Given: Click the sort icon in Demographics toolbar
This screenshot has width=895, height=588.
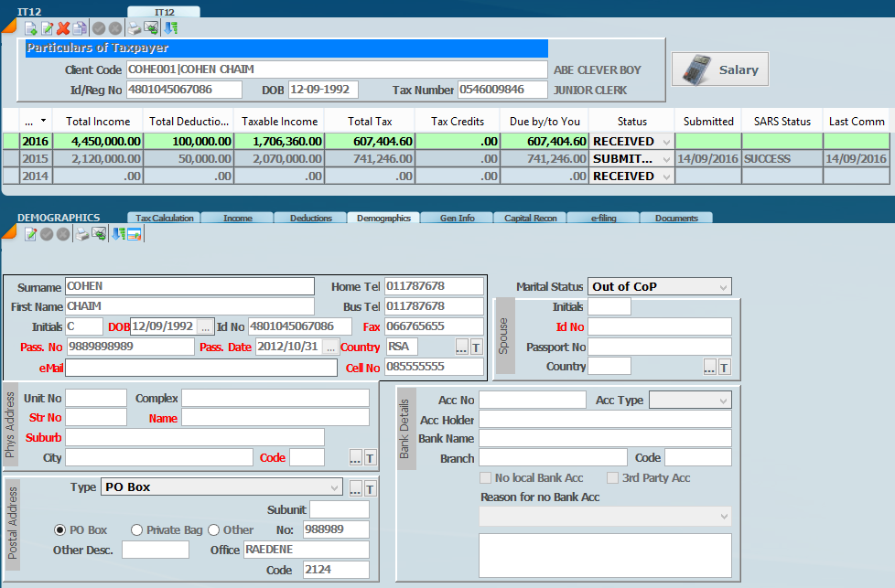Looking at the screenshot, I should pyautogui.click(x=117, y=235).
